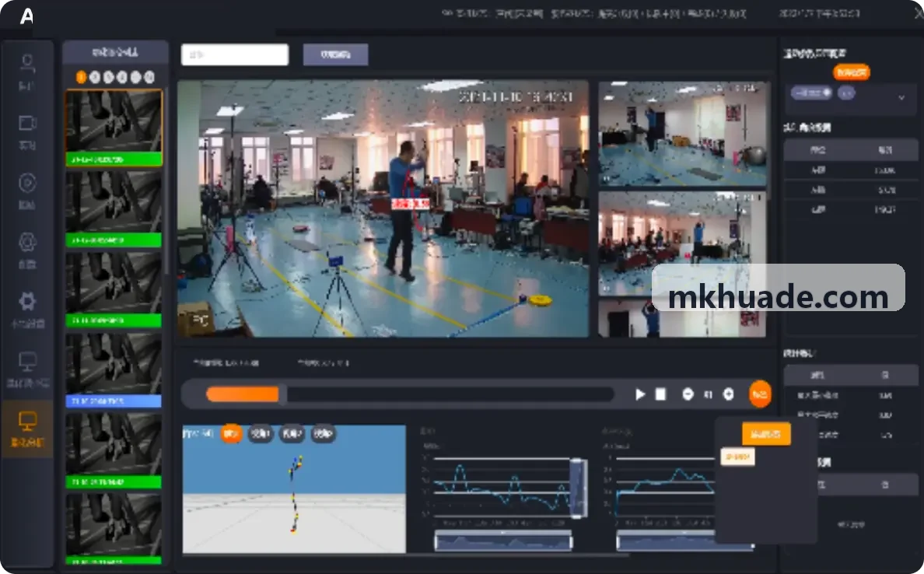Click the orange button in the popup
The width and height of the screenshot is (924, 574).
point(766,434)
